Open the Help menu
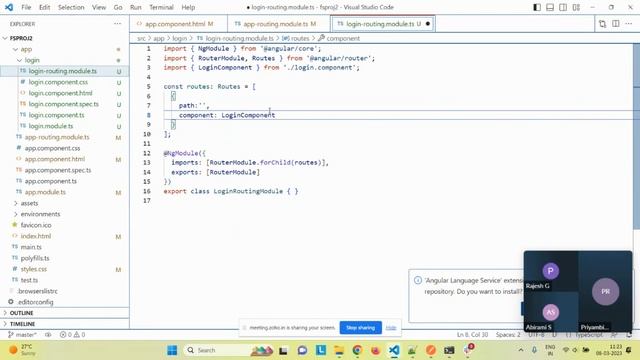 point(188,7)
